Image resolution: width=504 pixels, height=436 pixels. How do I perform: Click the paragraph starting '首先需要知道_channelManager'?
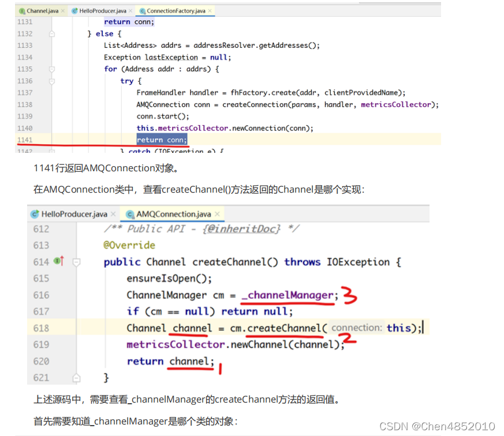[x=136, y=421]
